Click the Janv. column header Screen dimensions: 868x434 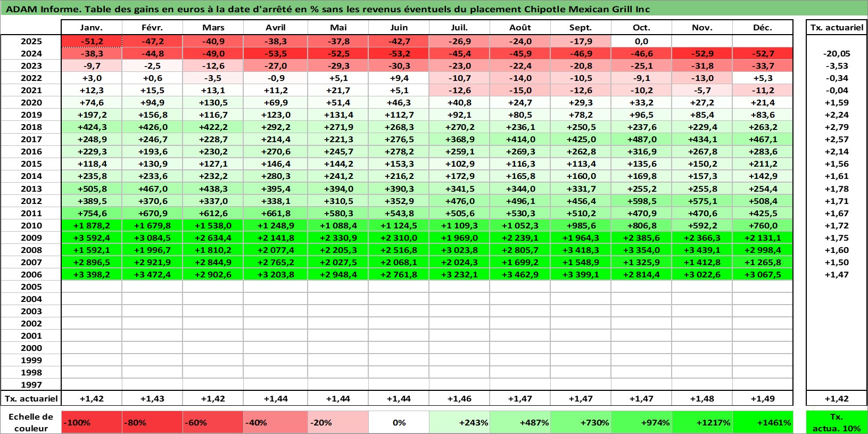click(x=92, y=28)
